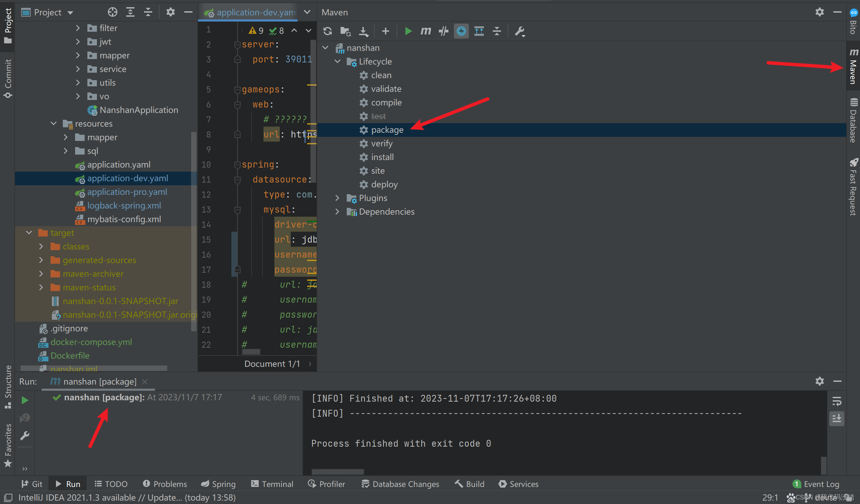Expand sql folder
This screenshot has height=504, width=860.
pos(66,151)
